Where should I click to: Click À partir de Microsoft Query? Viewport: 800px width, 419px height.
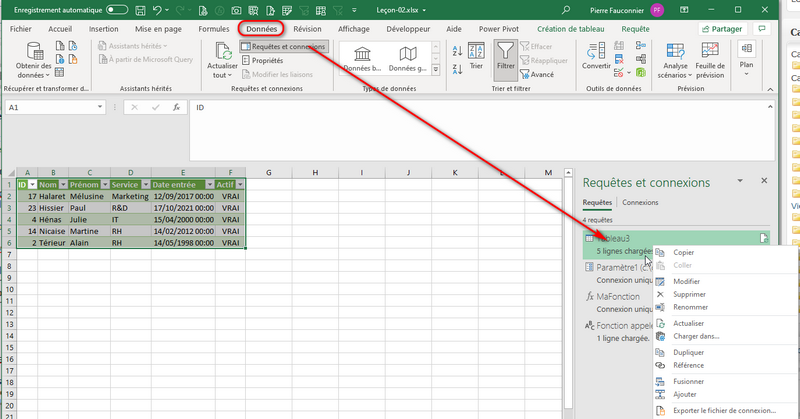point(146,59)
